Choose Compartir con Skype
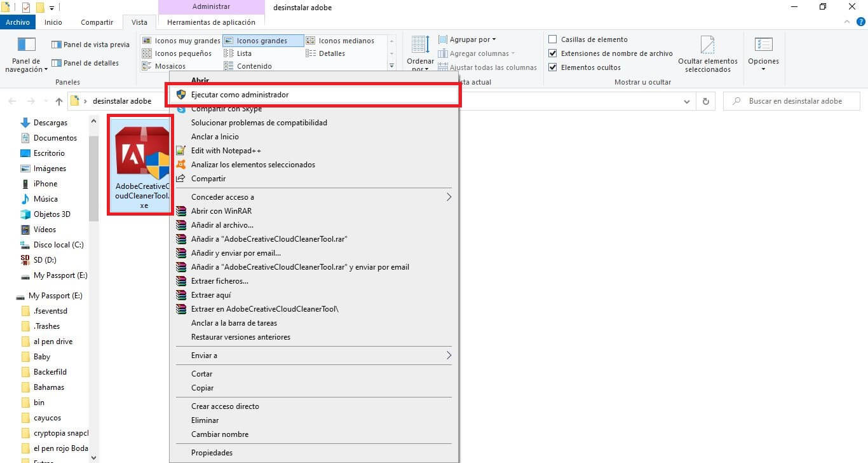 226,109
